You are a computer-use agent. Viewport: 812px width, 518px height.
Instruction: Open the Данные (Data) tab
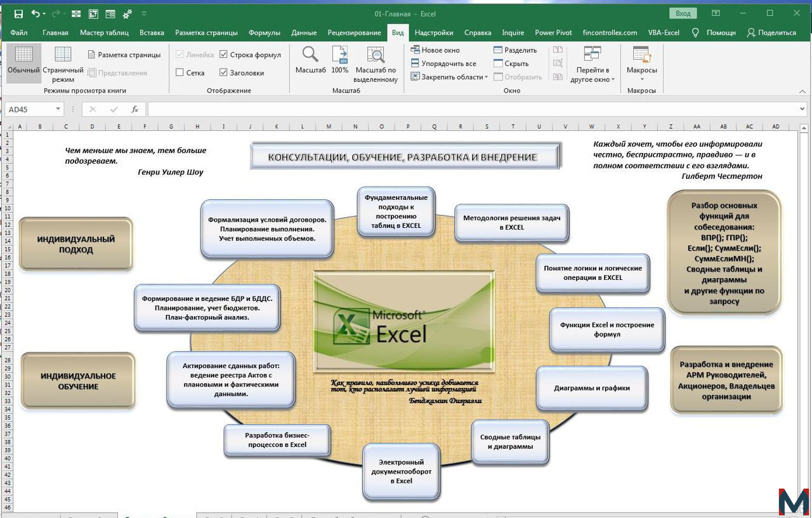coord(304,32)
